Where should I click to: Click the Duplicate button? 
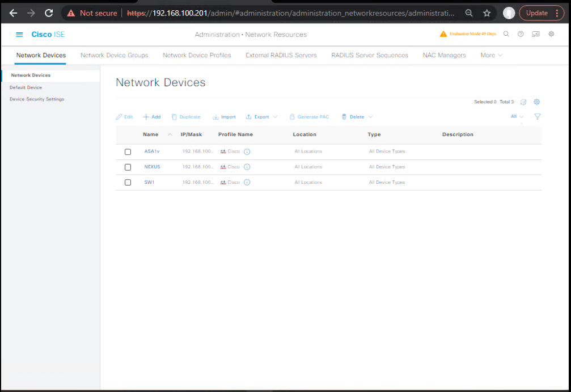point(186,117)
